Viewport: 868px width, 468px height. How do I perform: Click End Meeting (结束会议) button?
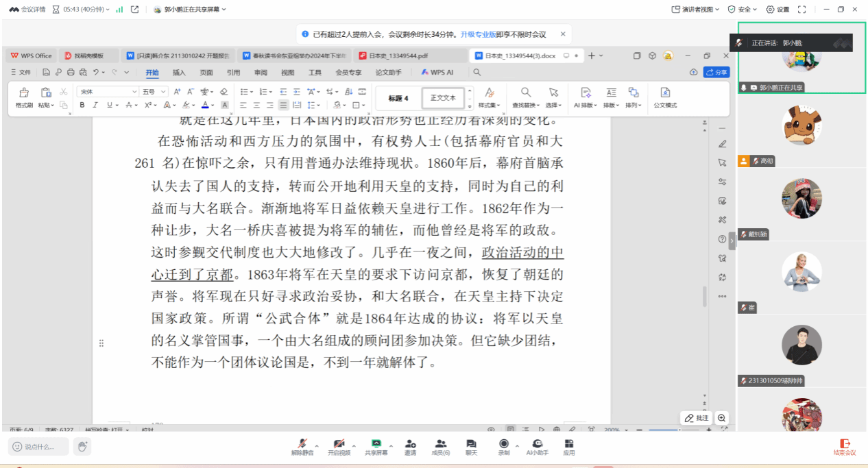(845, 447)
